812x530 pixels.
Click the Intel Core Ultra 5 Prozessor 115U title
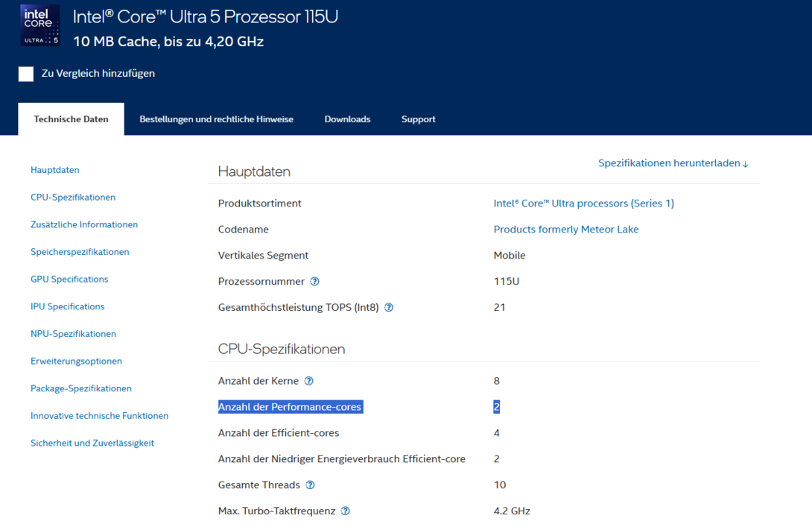tap(206, 16)
